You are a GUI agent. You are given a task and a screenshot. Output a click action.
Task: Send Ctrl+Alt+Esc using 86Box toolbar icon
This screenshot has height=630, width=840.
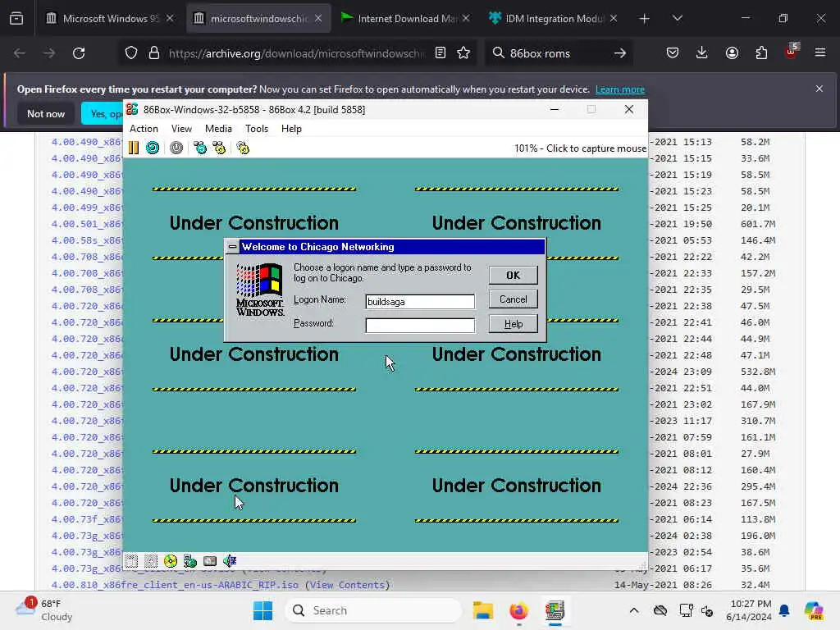click(x=219, y=148)
